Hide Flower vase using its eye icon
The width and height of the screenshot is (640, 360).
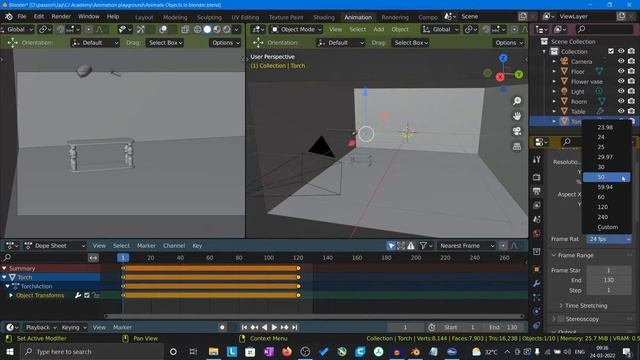(621, 81)
